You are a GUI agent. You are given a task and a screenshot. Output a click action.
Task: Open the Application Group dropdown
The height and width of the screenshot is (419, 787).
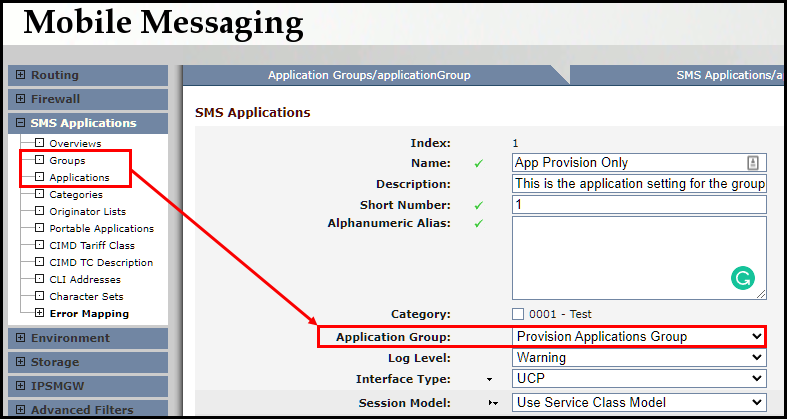click(x=639, y=337)
